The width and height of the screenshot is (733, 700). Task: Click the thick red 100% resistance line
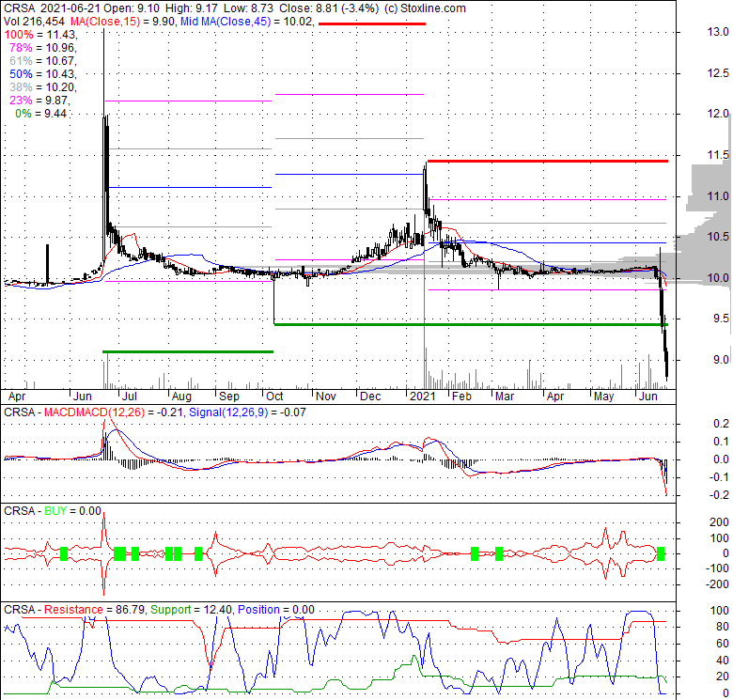[x=548, y=162]
